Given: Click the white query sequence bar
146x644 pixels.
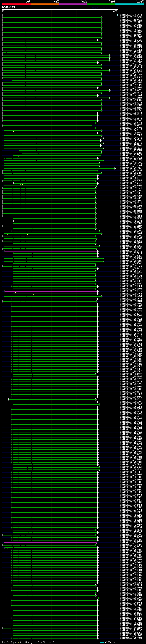Looking at the screenshot, I should pos(60,10).
